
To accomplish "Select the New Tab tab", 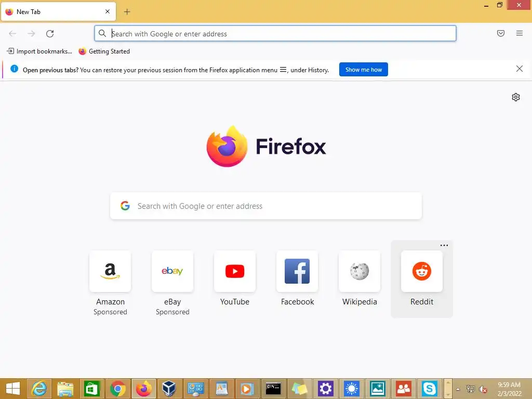I will click(58, 11).
